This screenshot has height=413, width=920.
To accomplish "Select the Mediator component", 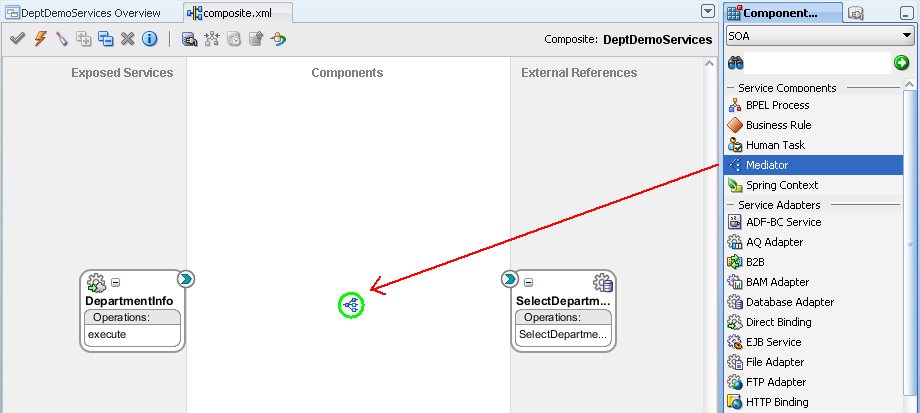I will tap(813, 165).
